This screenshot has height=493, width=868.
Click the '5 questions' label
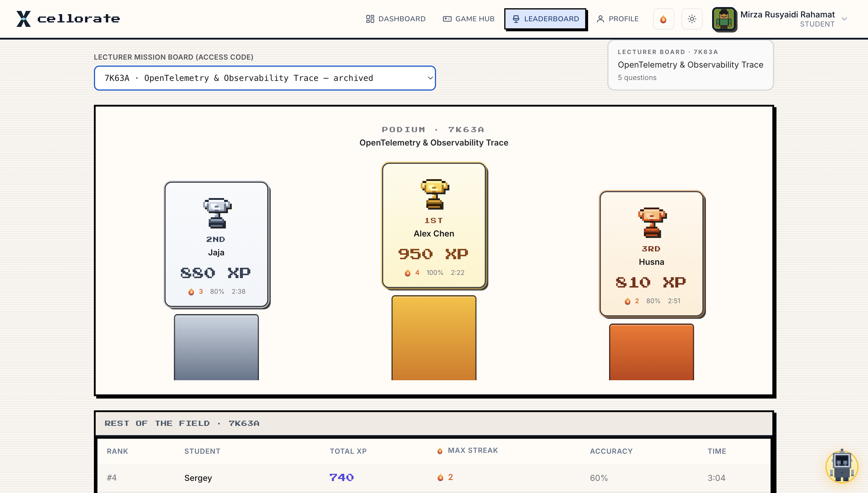(637, 78)
